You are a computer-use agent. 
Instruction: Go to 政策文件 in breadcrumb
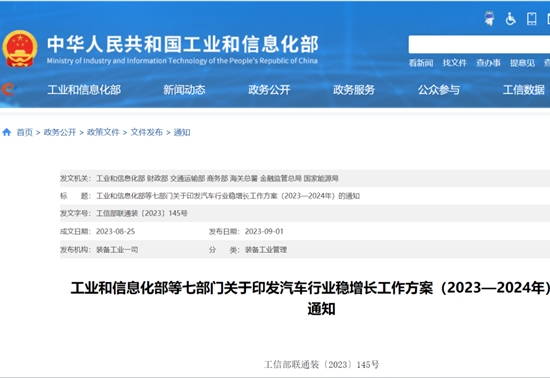pyautogui.click(x=103, y=132)
